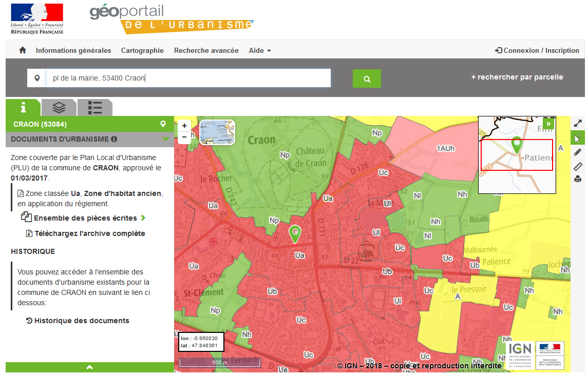Open the basemap selector thumbnail
Viewport: 588px width, 376px height.
217,132
